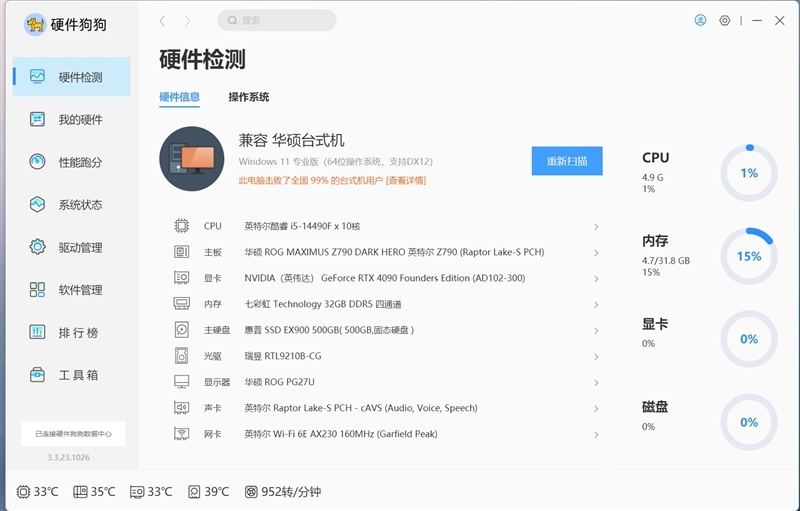Image resolution: width=800 pixels, height=511 pixels.
Task: Click the CPU 1% usage ring
Action: (x=749, y=173)
